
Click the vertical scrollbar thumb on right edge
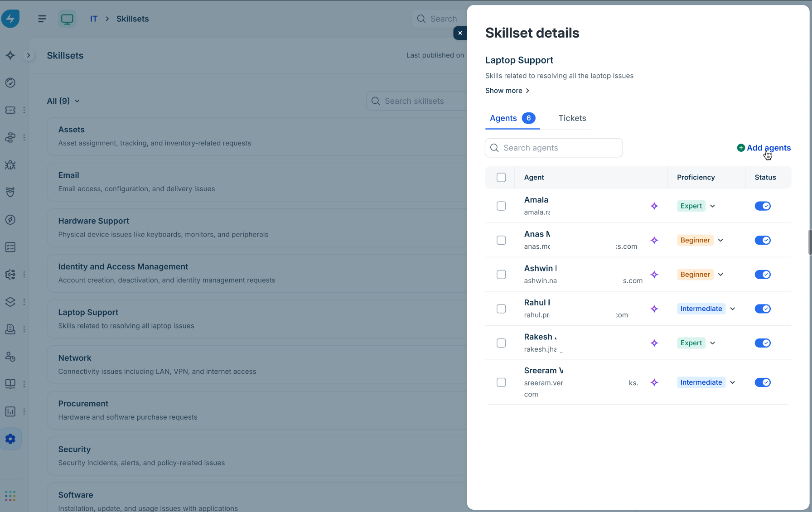810,242
